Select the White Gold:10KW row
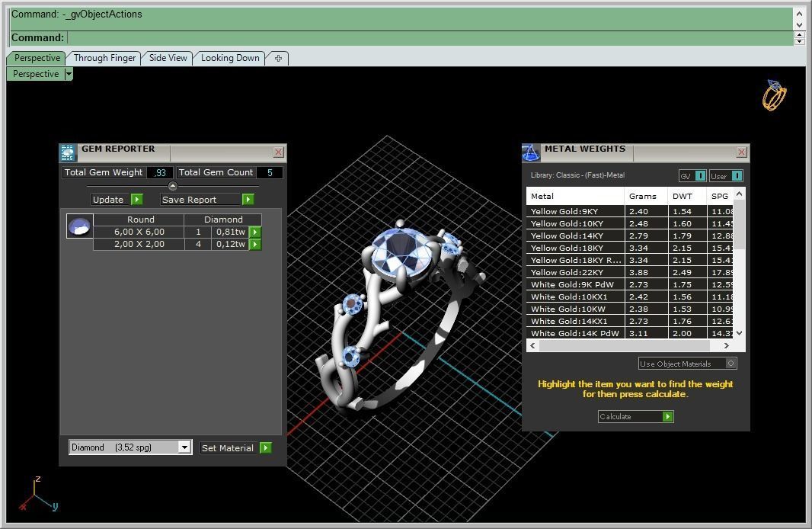This screenshot has height=529, width=812. click(x=630, y=309)
